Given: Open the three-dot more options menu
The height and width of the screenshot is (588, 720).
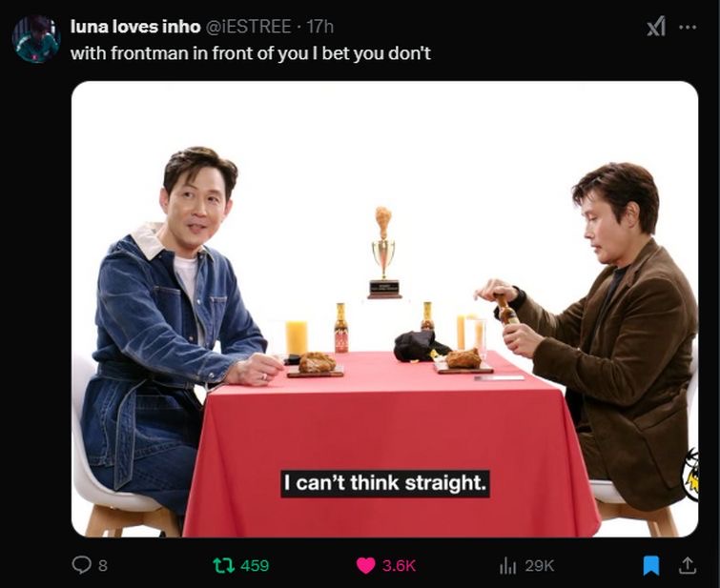Looking at the screenshot, I should (688, 27).
